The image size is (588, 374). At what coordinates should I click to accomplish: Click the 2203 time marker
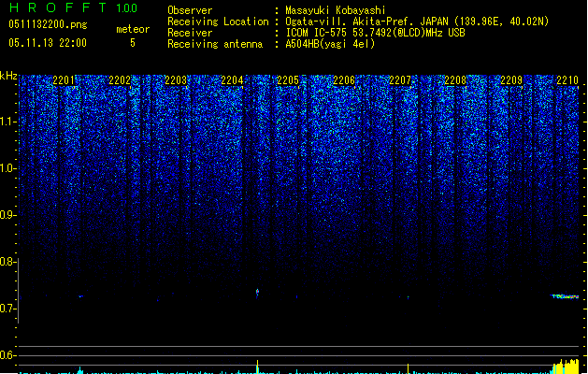point(176,80)
